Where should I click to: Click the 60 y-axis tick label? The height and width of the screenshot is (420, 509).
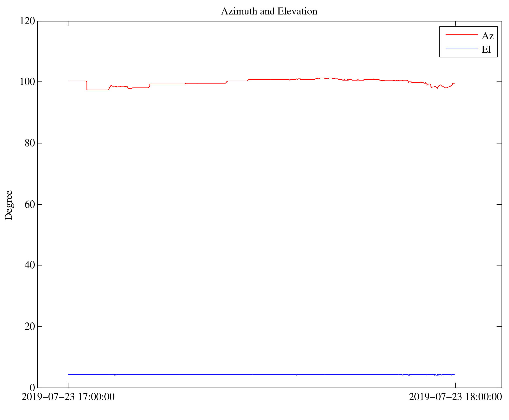pyautogui.click(x=30, y=205)
